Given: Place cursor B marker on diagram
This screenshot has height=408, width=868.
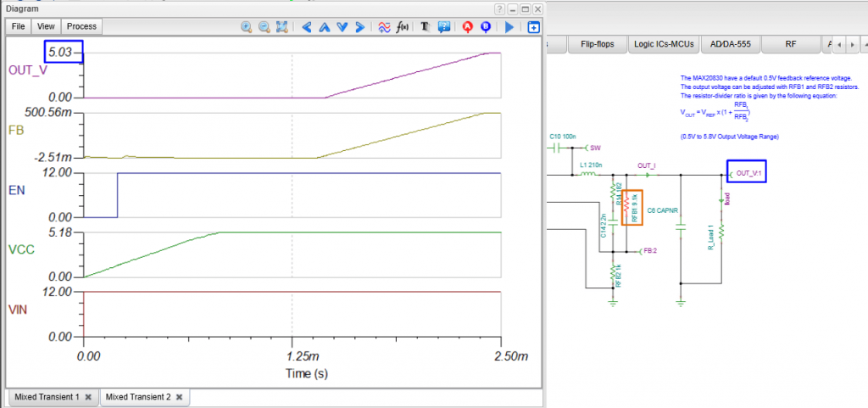Looking at the screenshot, I should click(485, 27).
